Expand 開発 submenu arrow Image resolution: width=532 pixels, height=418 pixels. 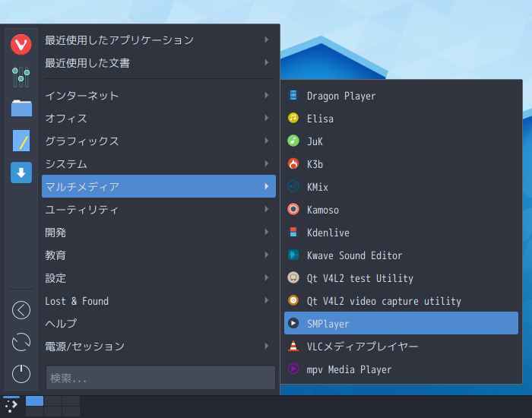click(x=267, y=232)
